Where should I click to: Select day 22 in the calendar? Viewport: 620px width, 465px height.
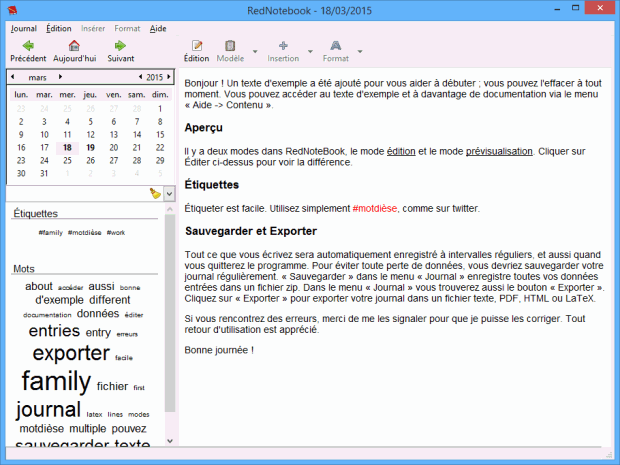click(160, 147)
